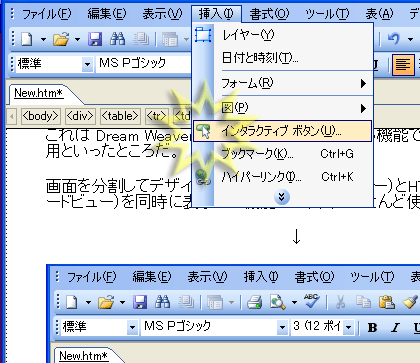Viewport: 420px width, 363px height.
Task: Click the Undo arrow icon in top window
Action: (x=393, y=39)
